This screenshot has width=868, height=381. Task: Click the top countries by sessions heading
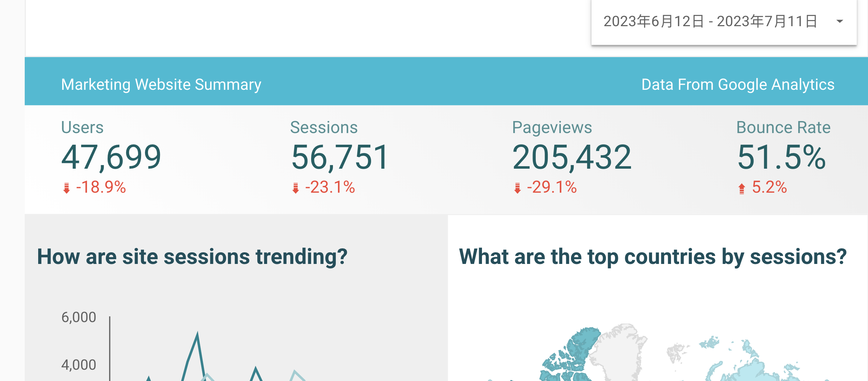coord(653,257)
